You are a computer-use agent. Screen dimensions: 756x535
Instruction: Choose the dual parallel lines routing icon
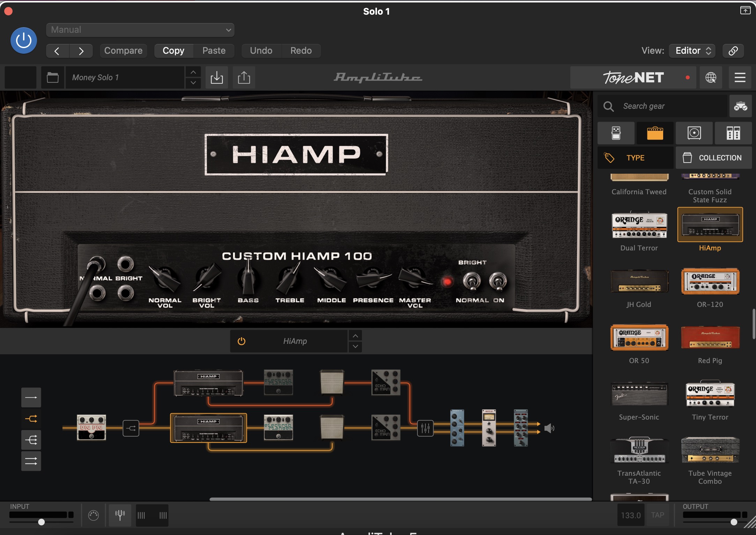31,461
